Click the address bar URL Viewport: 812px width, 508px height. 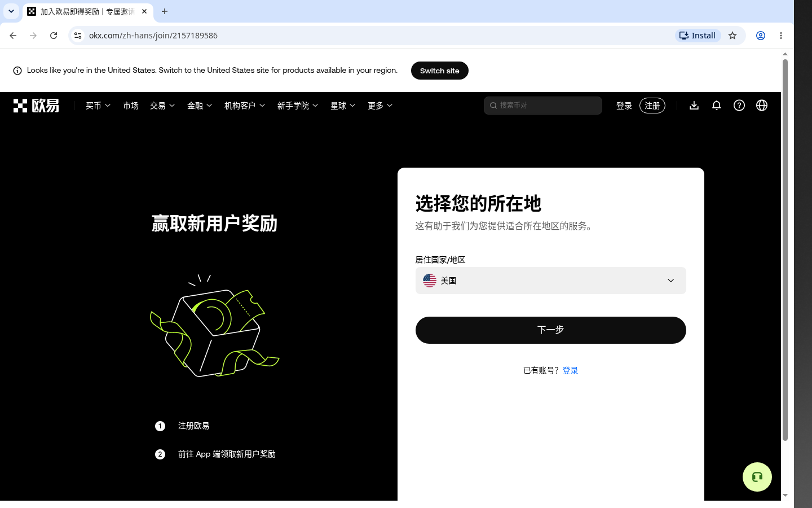[x=153, y=36]
